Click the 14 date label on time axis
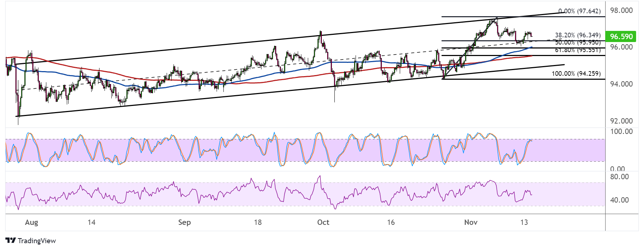 click(92, 222)
